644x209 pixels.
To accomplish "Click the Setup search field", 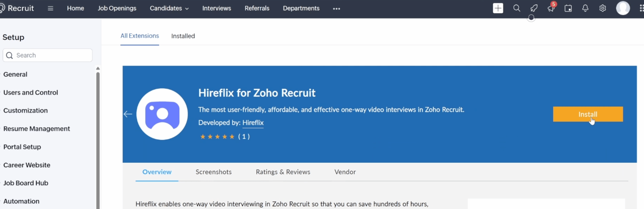I will (x=47, y=55).
